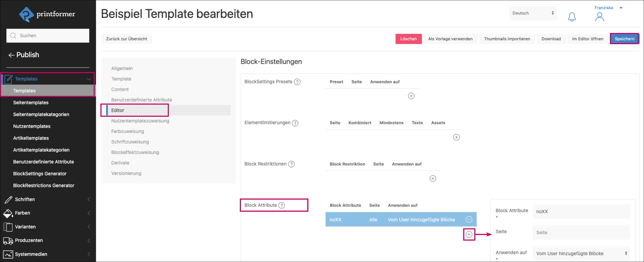Open the user profile icon
Screen dimensions: 644x262
[599, 17]
